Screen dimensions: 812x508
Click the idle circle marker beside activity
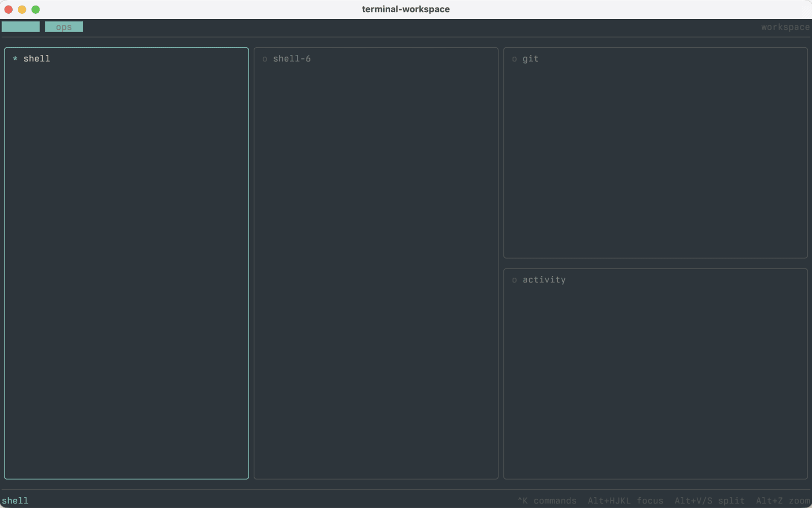tap(515, 280)
